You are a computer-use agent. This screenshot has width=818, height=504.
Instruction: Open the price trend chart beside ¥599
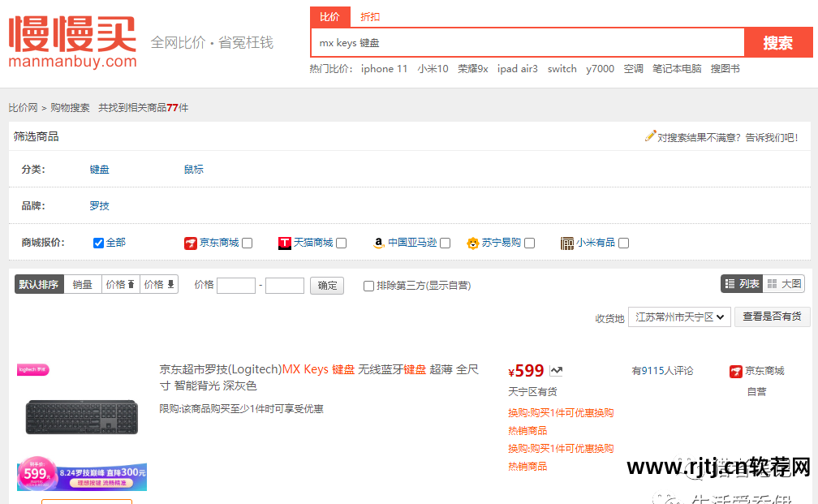556,369
